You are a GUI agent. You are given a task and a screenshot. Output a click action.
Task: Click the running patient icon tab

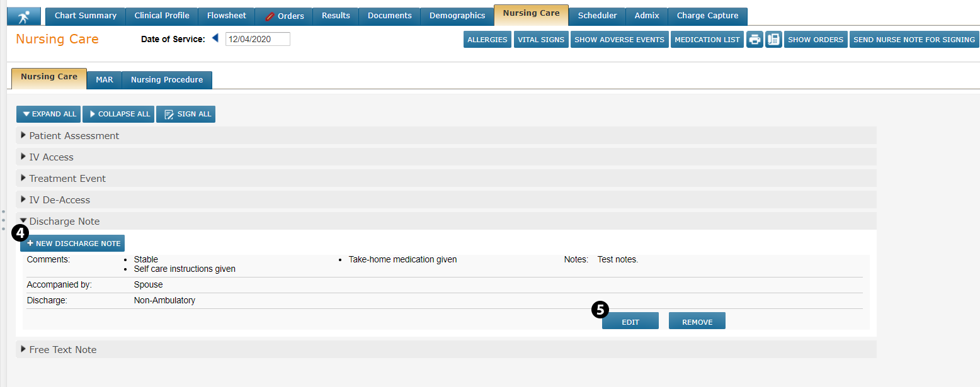pyautogui.click(x=24, y=16)
